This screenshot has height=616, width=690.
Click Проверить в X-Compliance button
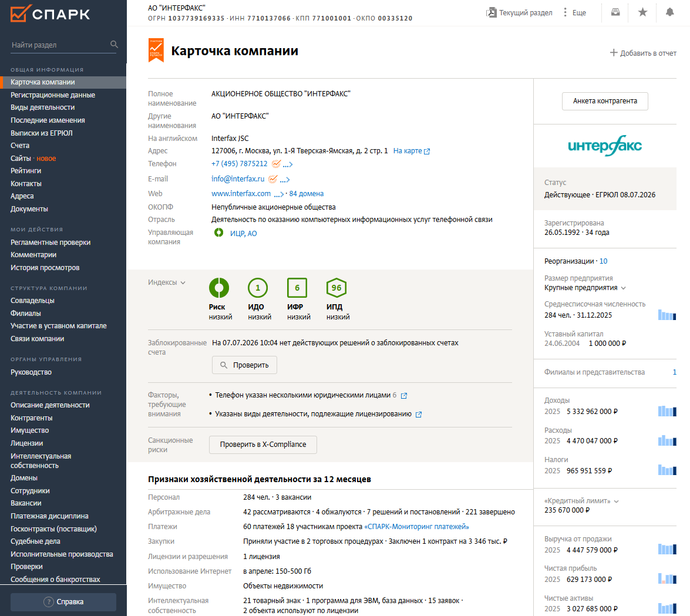[262, 445]
